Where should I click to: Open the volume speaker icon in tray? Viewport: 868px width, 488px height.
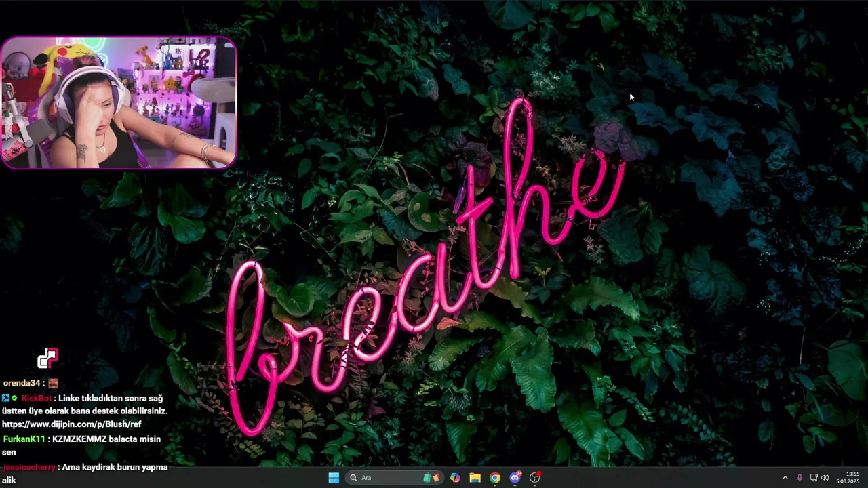[825, 478]
